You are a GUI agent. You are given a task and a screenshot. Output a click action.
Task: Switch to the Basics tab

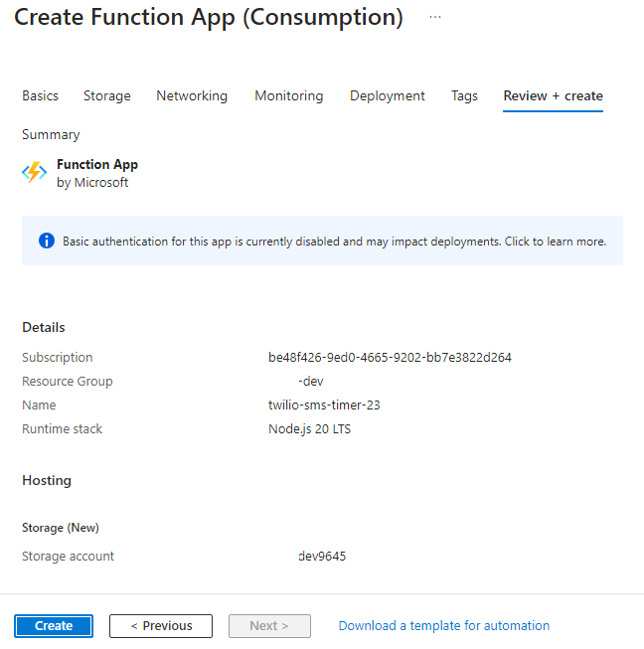40,95
